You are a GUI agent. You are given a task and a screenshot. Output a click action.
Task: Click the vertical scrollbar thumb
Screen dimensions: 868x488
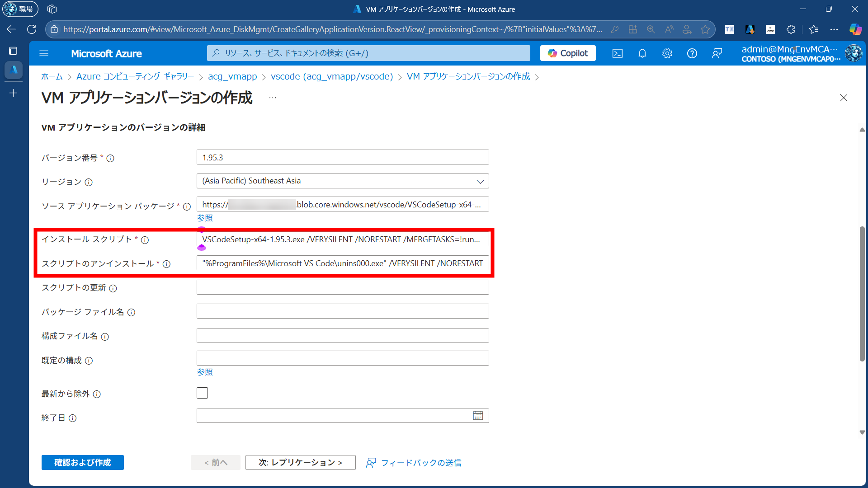[862, 294]
